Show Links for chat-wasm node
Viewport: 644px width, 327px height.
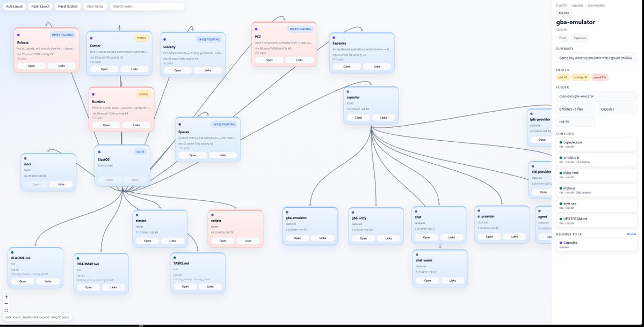coord(452,281)
